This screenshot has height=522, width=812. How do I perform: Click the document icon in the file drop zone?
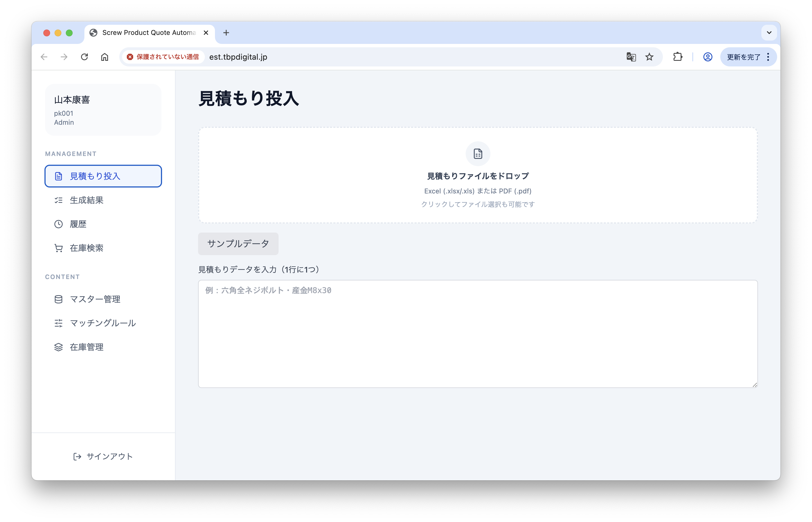tap(478, 153)
